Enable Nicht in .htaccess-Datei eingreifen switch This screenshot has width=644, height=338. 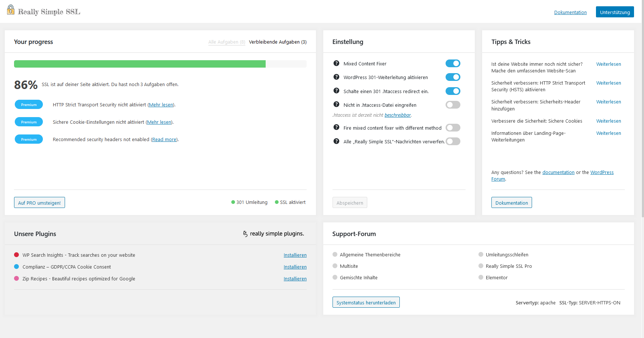453,105
